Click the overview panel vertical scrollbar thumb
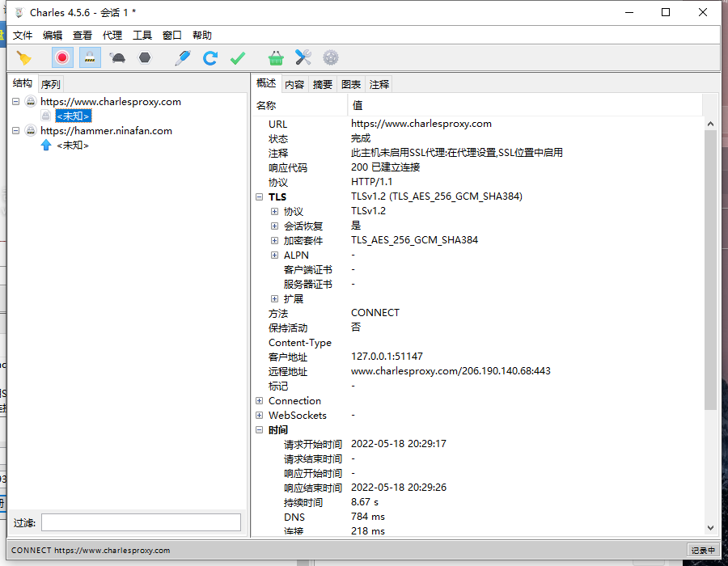Viewport: 728px width, 566px height. tap(710, 270)
